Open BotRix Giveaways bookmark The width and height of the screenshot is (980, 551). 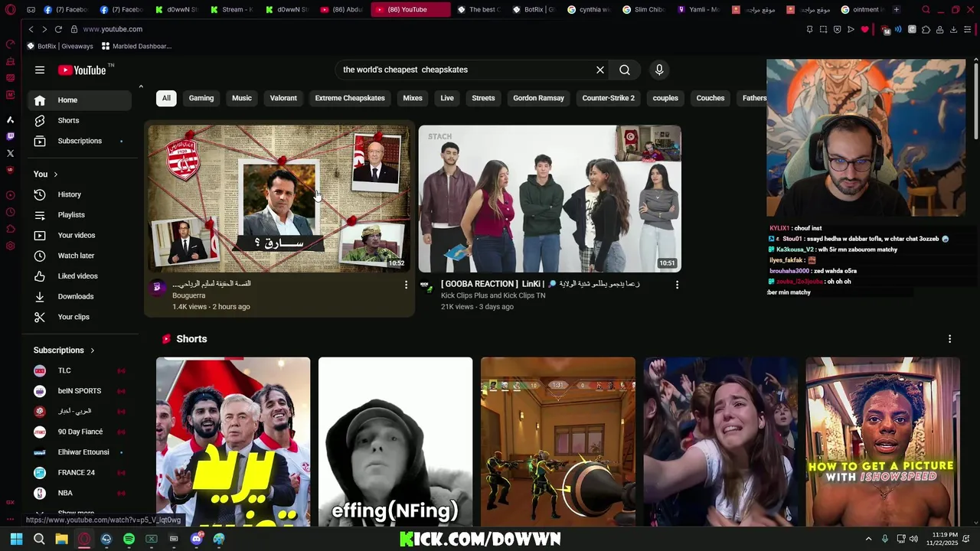(60, 46)
